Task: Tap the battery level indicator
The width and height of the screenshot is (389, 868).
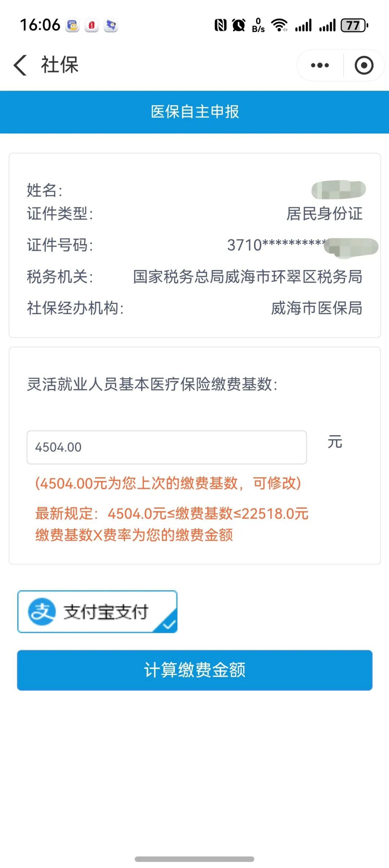Action: pos(354,25)
